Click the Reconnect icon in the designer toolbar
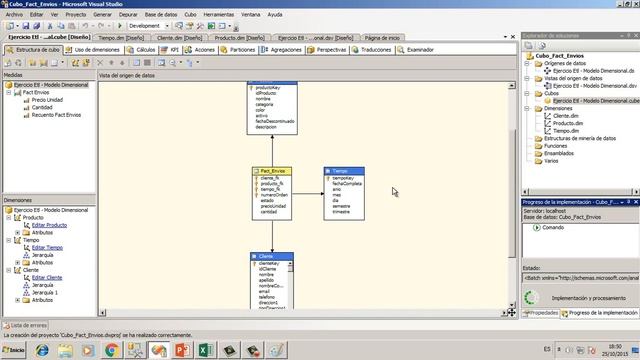This screenshot has width=640, height=360. click(x=18, y=63)
